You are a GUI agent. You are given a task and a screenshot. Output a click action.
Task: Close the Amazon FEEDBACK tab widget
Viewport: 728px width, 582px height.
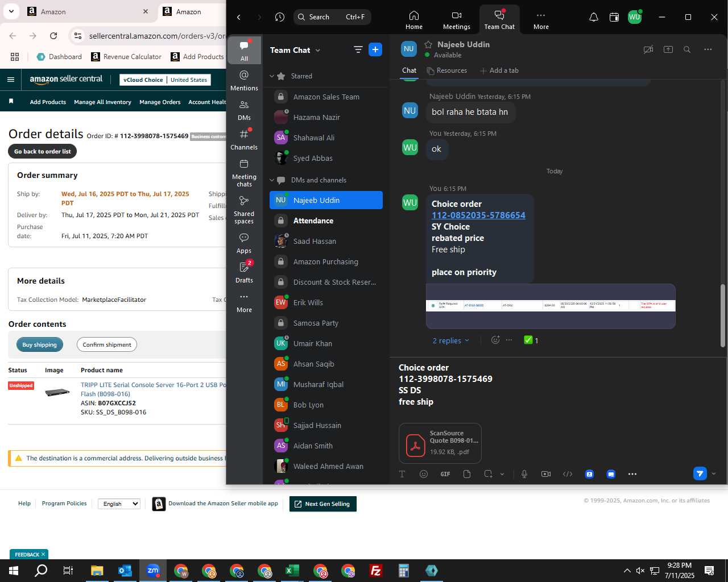point(43,554)
